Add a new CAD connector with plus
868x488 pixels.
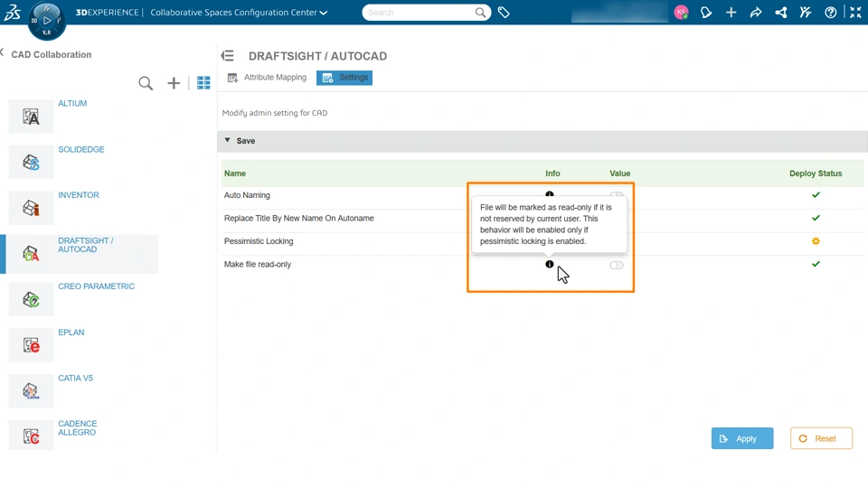174,83
